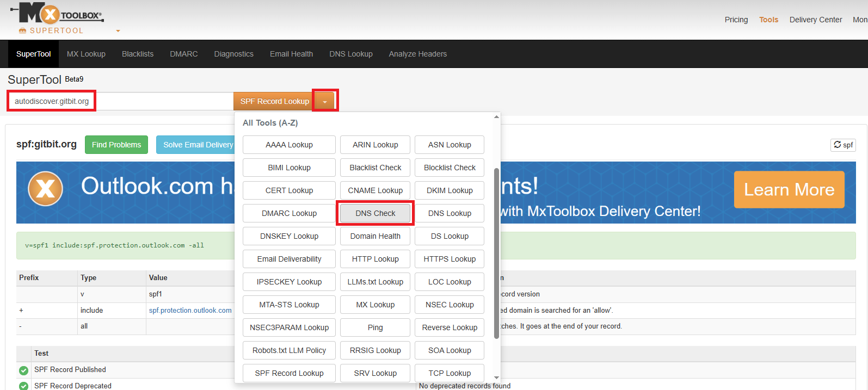Choose RRSIG Lookup tool

(375, 350)
